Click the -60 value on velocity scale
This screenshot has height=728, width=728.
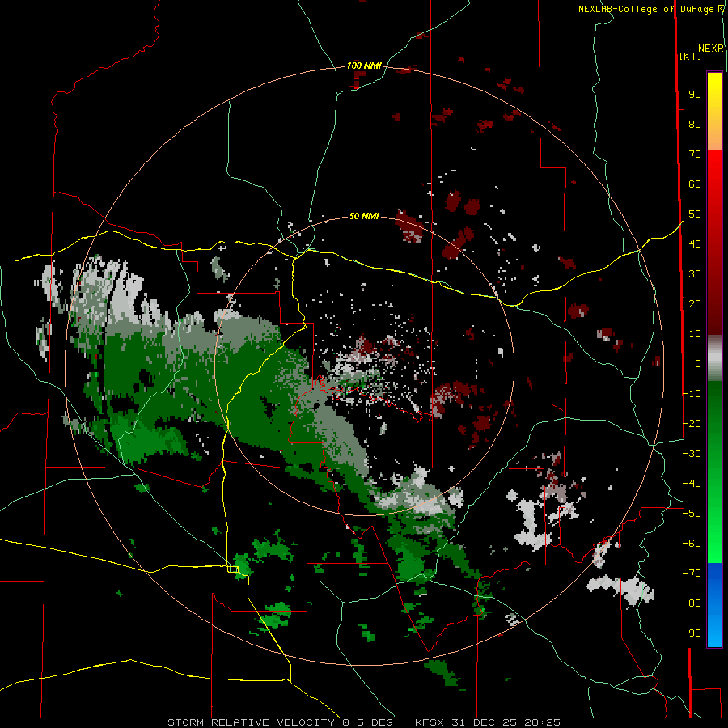(692, 544)
